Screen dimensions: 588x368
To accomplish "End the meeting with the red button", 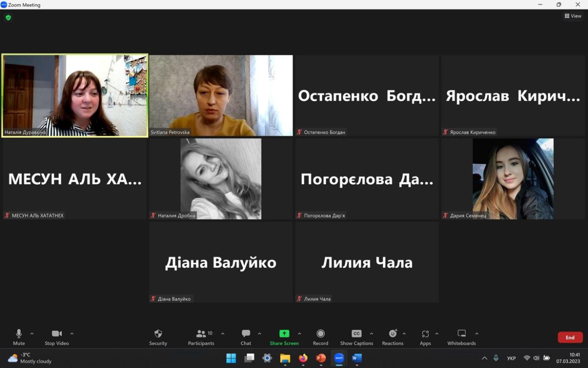I will pos(570,338).
